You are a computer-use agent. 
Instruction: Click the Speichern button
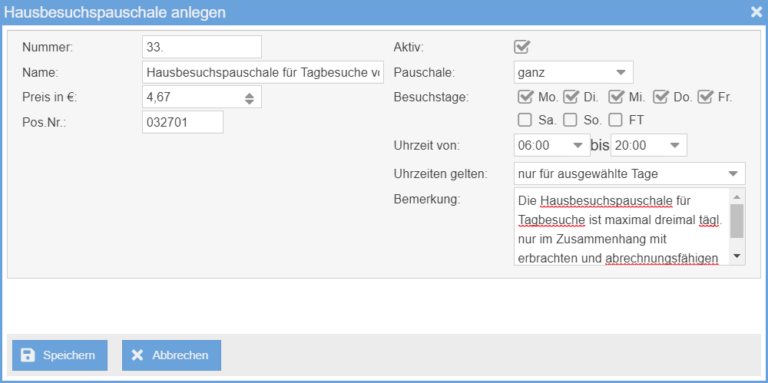60,355
